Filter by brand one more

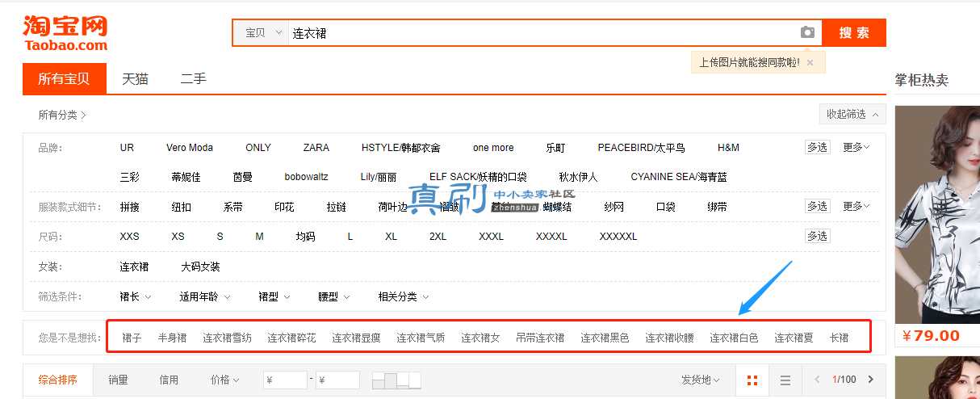coord(493,148)
